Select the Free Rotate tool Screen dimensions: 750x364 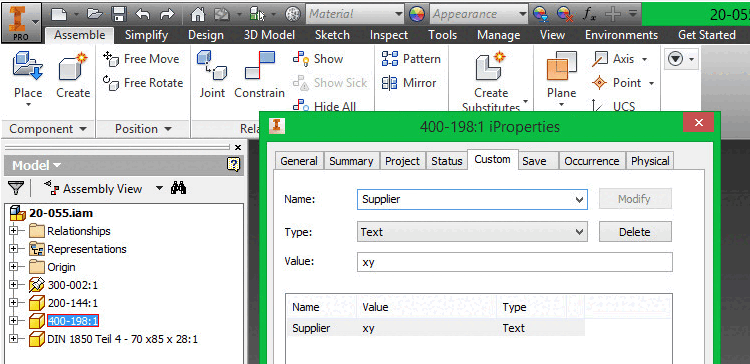(x=143, y=83)
